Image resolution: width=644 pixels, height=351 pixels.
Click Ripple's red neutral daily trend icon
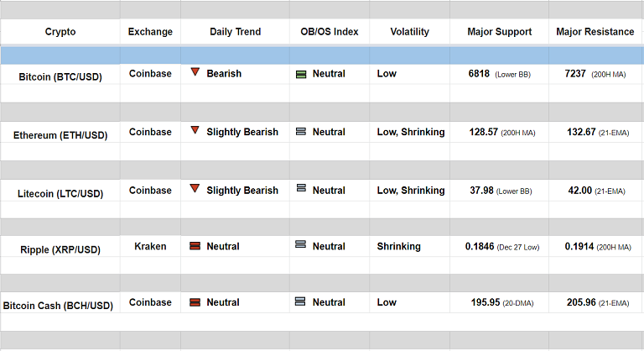(195, 246)
